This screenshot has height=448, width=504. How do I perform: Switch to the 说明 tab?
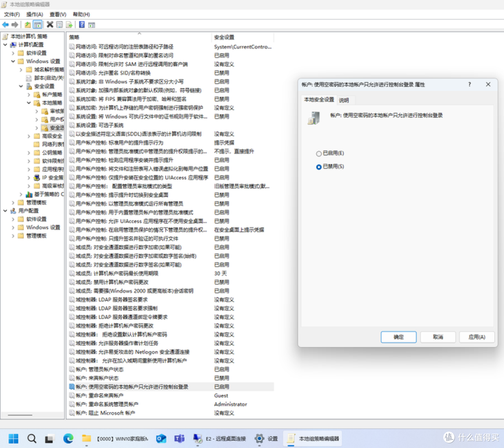(344, 100)
